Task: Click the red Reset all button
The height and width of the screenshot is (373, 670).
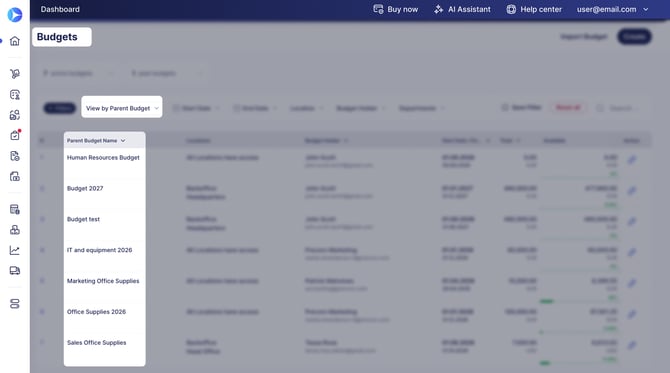Action: (568, 108)
